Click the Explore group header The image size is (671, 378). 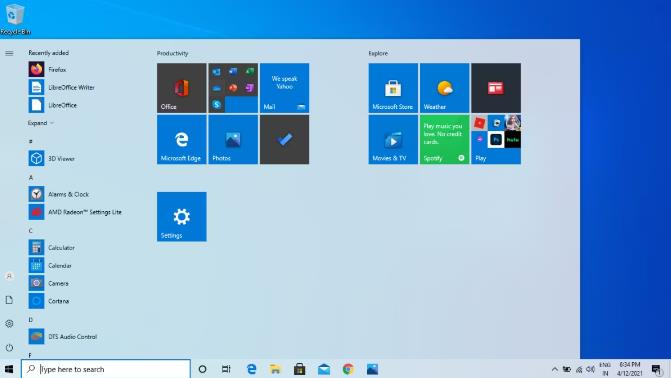(378, 53)
